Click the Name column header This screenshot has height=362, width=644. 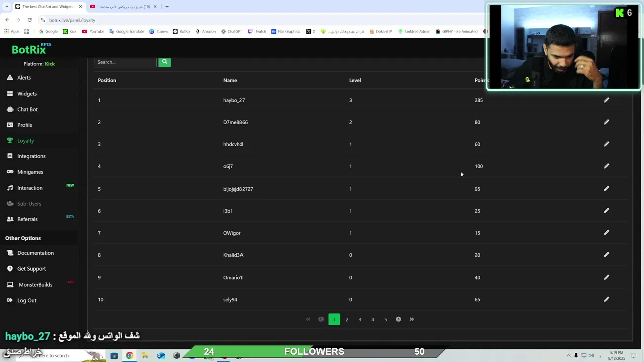point(230,80)
